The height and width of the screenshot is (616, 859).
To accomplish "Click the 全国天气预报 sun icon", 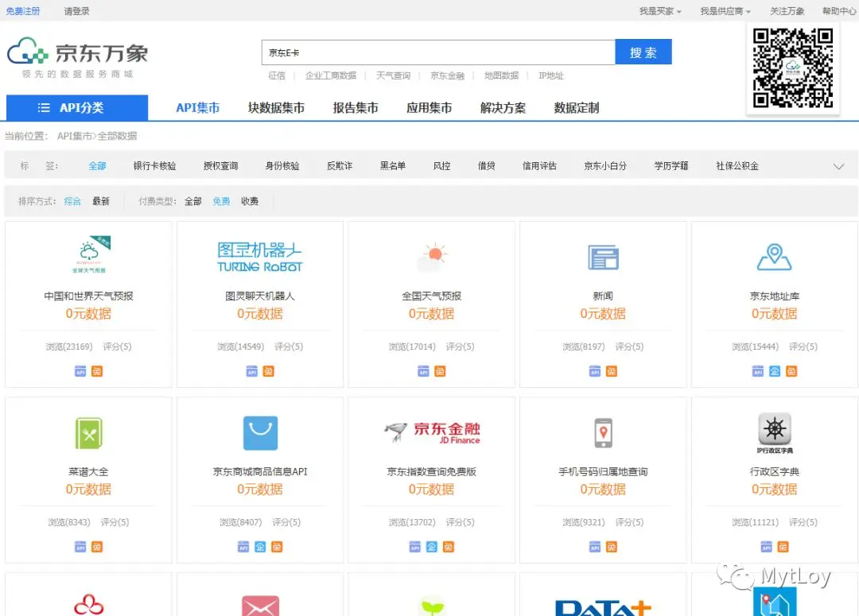I will tap(432, 258).
